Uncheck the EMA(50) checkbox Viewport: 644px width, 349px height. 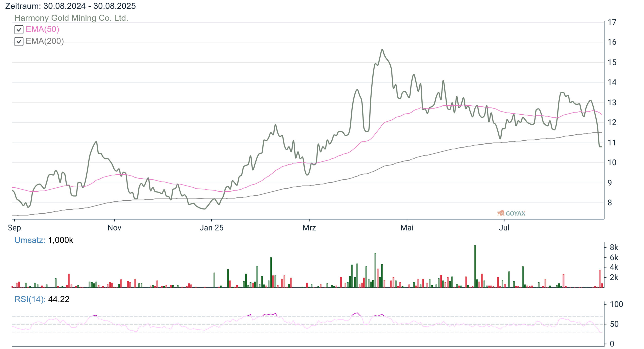click(19, 30)
